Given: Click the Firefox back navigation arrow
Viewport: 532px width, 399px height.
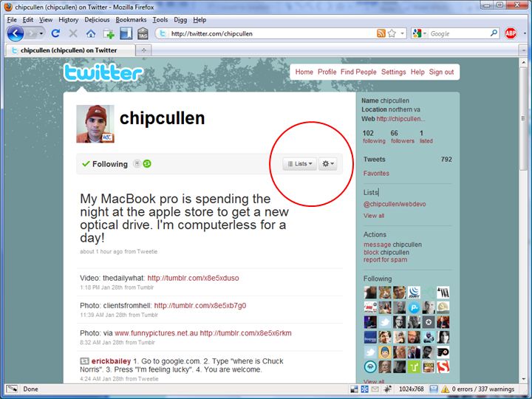Looking at the screenshot, I should [x=16, y=33].
